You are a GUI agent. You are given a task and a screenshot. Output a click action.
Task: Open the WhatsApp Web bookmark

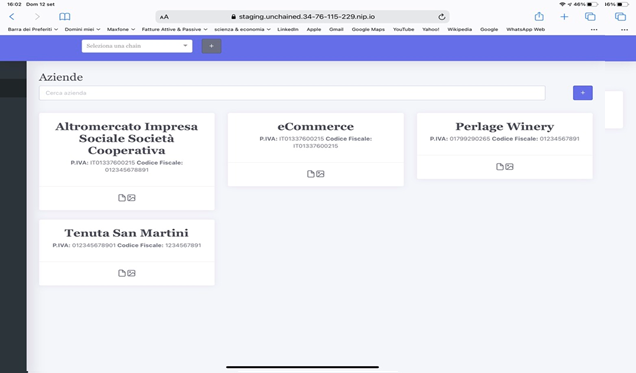(525, 29)
